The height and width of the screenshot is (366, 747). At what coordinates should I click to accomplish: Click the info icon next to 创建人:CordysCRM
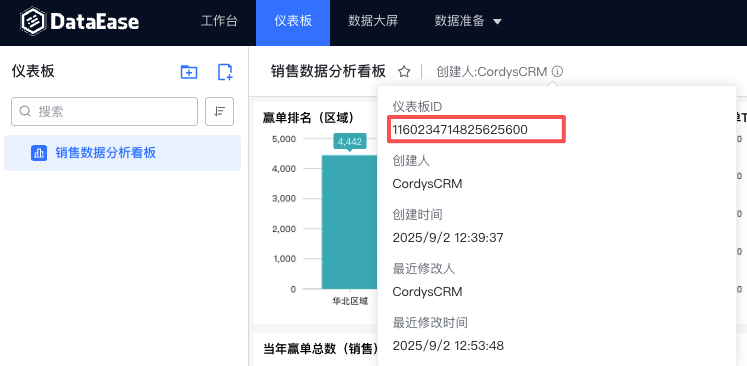(x=557, y=71)
